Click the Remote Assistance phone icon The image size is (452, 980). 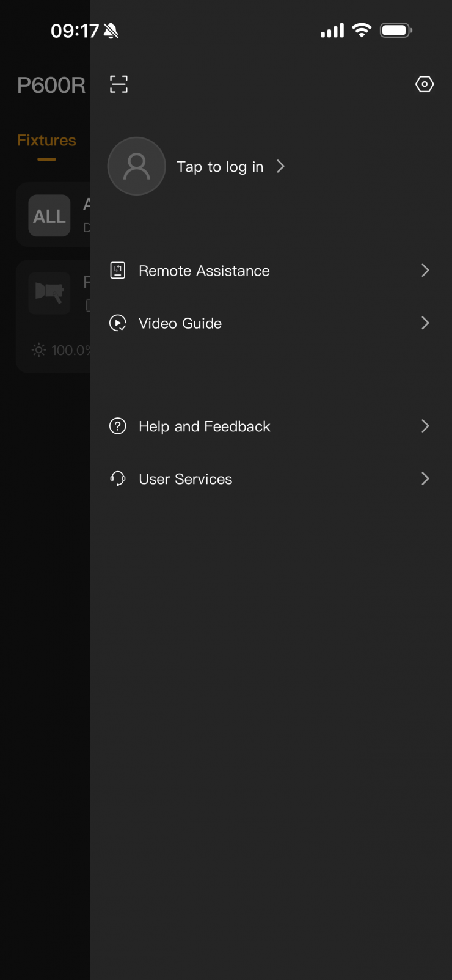click(117, 271)
